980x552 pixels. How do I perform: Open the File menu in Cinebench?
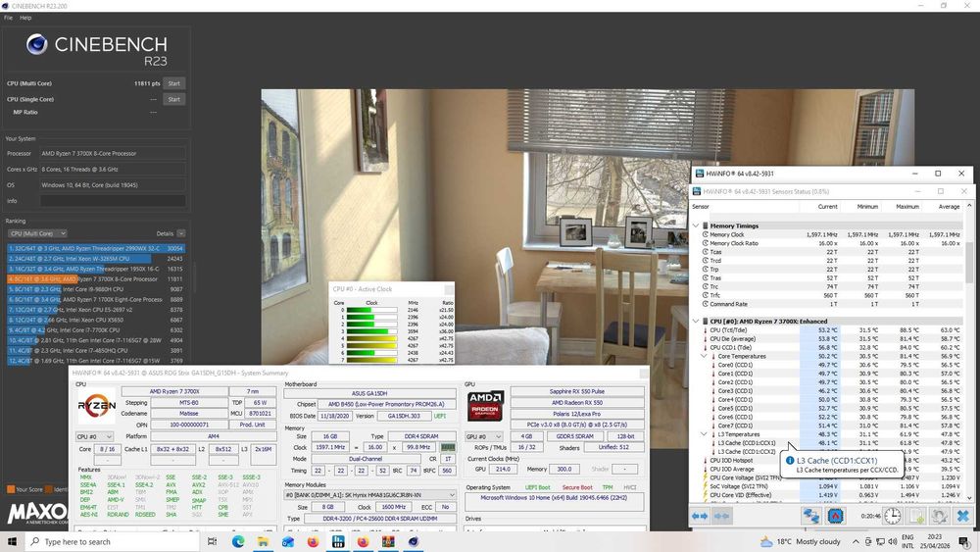8,18
